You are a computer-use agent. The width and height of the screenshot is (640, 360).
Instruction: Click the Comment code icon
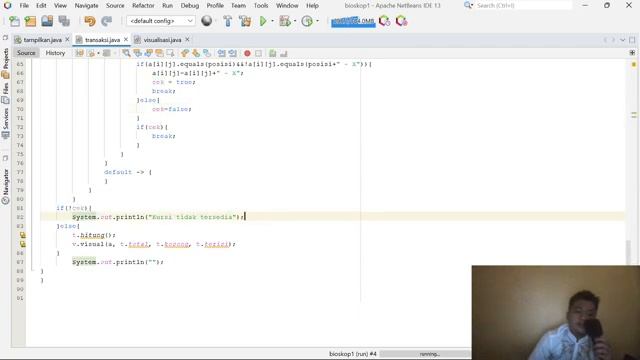coord(273,53)
